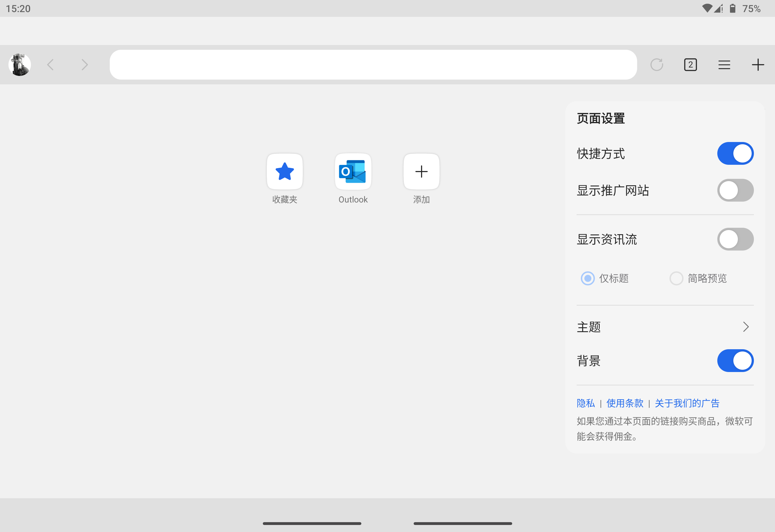Go forward with the forward arrow
775x532 pixels.
click(84, 65)
